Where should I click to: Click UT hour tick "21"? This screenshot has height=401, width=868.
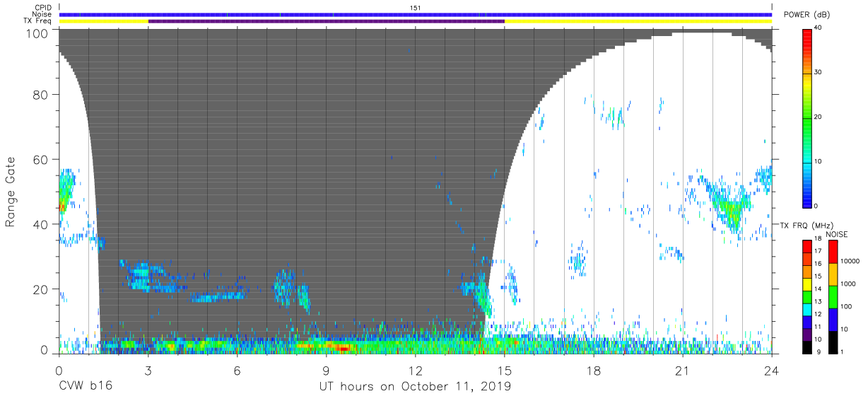click(x=683, y=370)
